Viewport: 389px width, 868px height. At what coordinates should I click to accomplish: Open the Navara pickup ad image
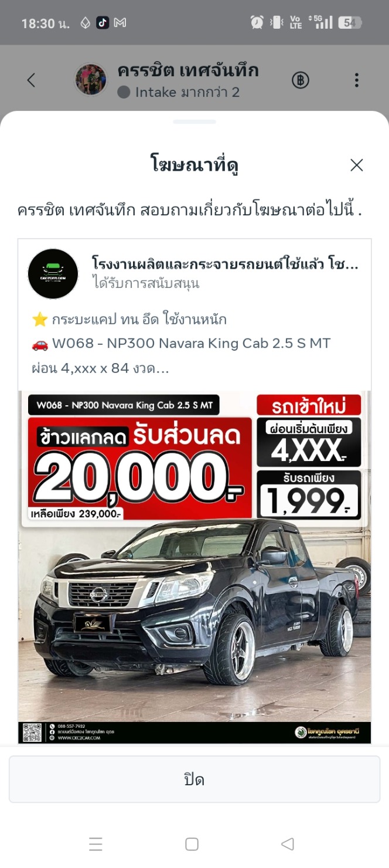(194, 567)
